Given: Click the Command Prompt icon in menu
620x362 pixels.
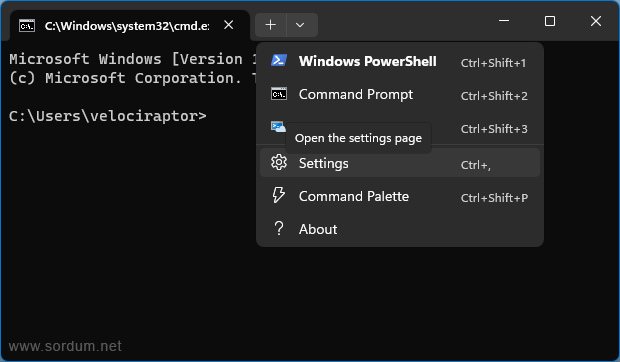Looking at the screenshot, I should coord(279,94).
